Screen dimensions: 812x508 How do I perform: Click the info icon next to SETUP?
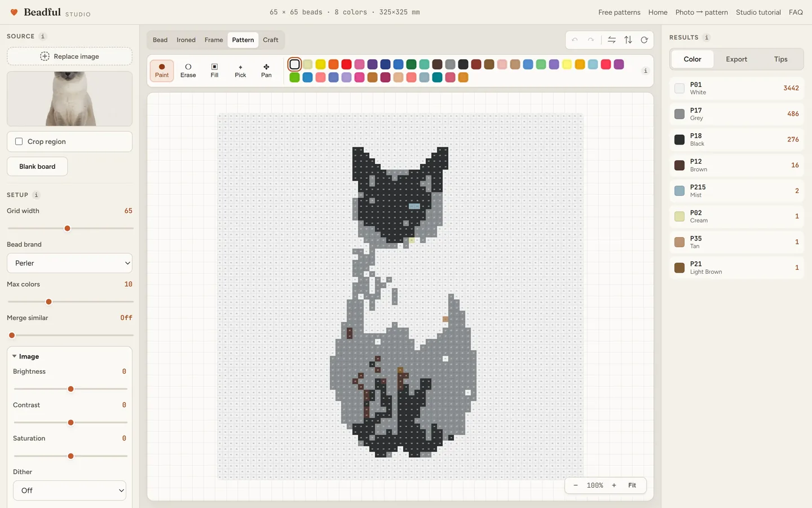pyautogui.click(x=36, y=195)
